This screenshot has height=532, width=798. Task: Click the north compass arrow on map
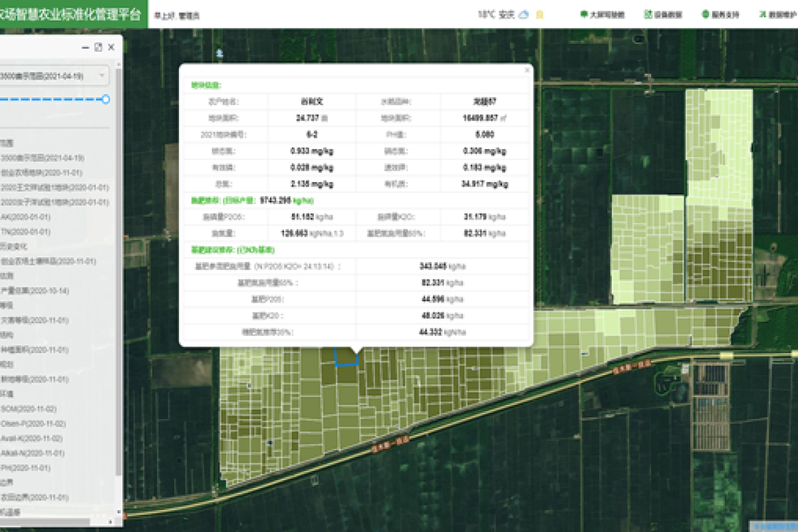tap(219, 53)
